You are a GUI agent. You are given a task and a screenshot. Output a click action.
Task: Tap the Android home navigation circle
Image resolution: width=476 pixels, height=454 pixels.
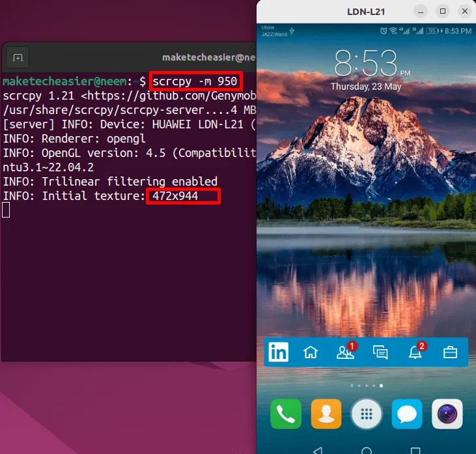(x=367, y=451)
